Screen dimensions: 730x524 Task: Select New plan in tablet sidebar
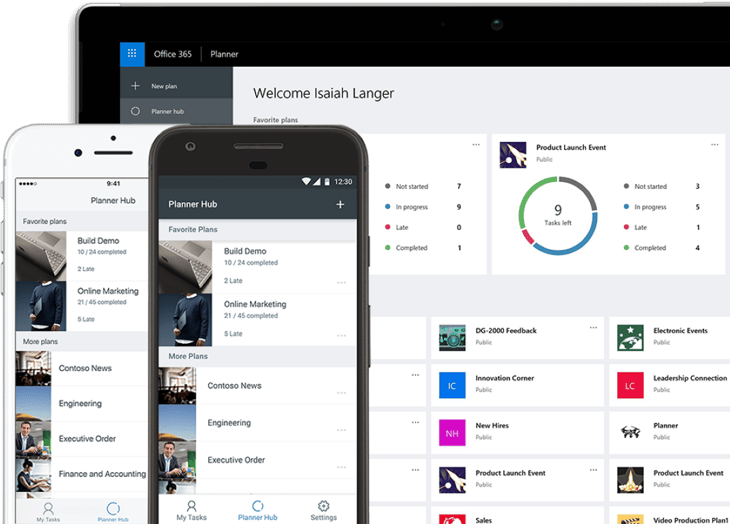[x=176, y=86]
